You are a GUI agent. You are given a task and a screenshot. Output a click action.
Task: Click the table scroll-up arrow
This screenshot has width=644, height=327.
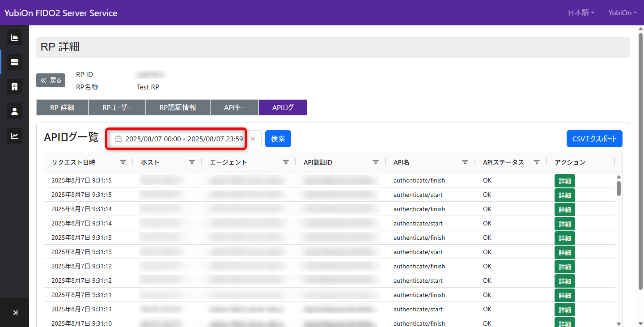tap(619, 177)
